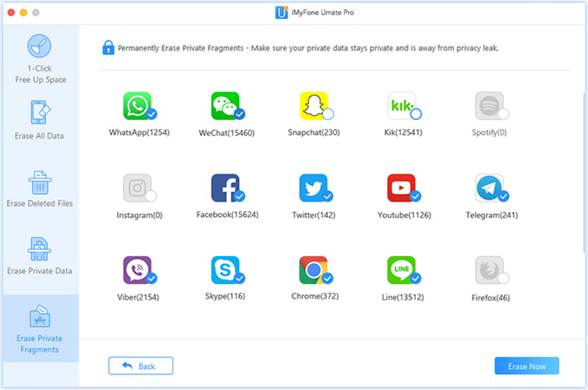Click the WhatsApp(1254) label
Screen dimensions: 588x390
pos(139,132)
